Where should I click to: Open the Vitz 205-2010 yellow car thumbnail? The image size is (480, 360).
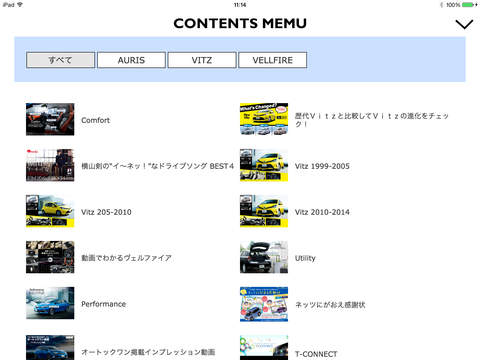pyautogui.click(x=50, y=211)
